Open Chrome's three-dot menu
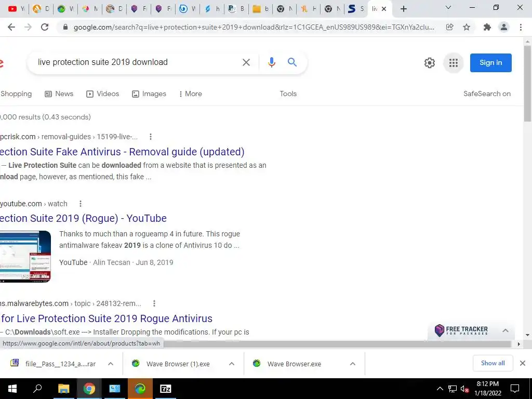 coord(521,27)
